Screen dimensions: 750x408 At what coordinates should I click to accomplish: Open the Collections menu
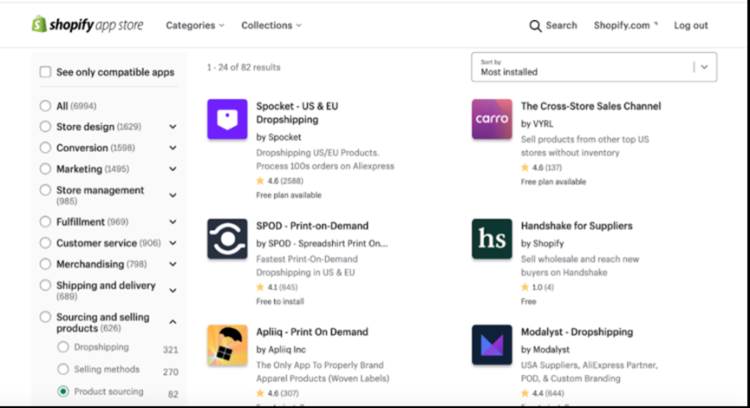point(271,25)
